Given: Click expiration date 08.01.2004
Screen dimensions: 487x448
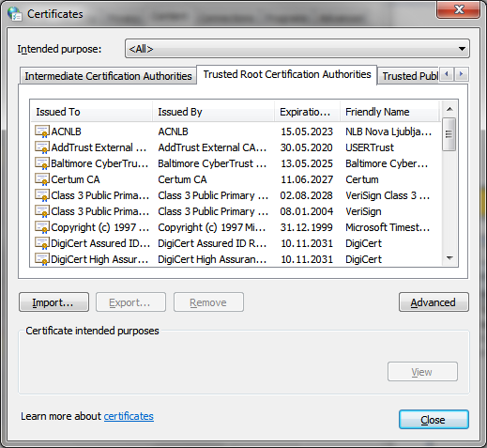Looking at the screenshot, I should [307, 211].
